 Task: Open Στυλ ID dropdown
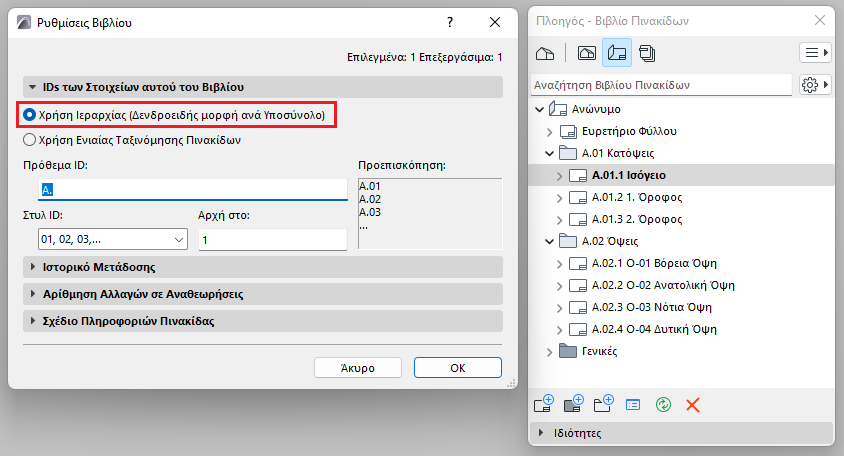[112, 239]
